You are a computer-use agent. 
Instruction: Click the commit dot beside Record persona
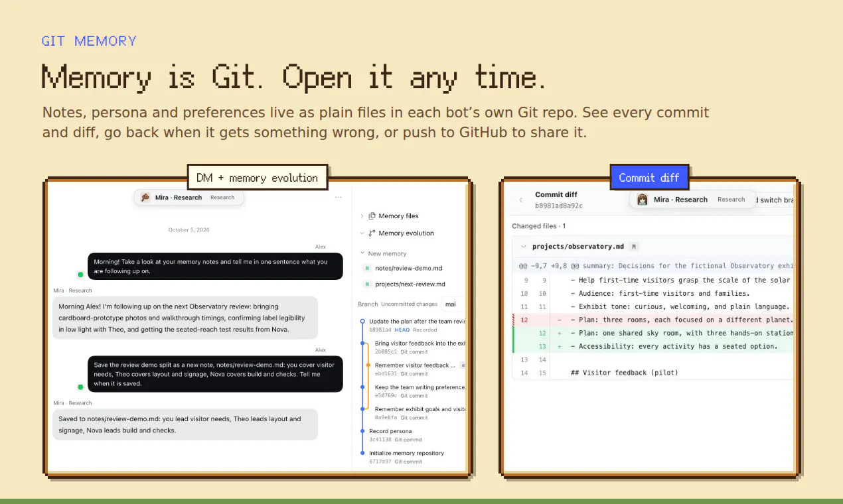click(x=362, y=431)
